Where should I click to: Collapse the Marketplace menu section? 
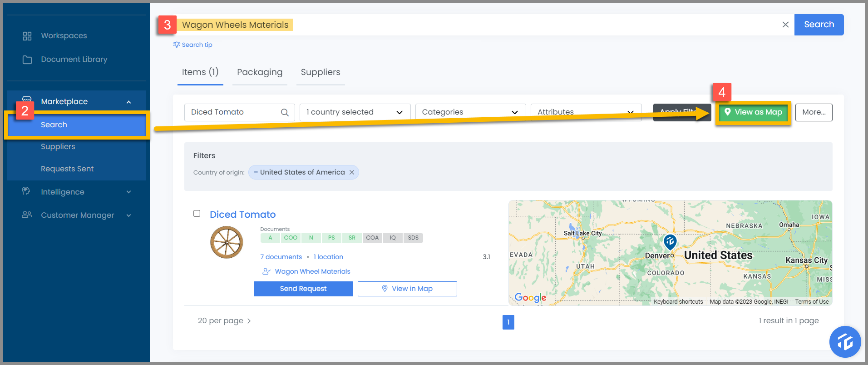coord(128,102)
